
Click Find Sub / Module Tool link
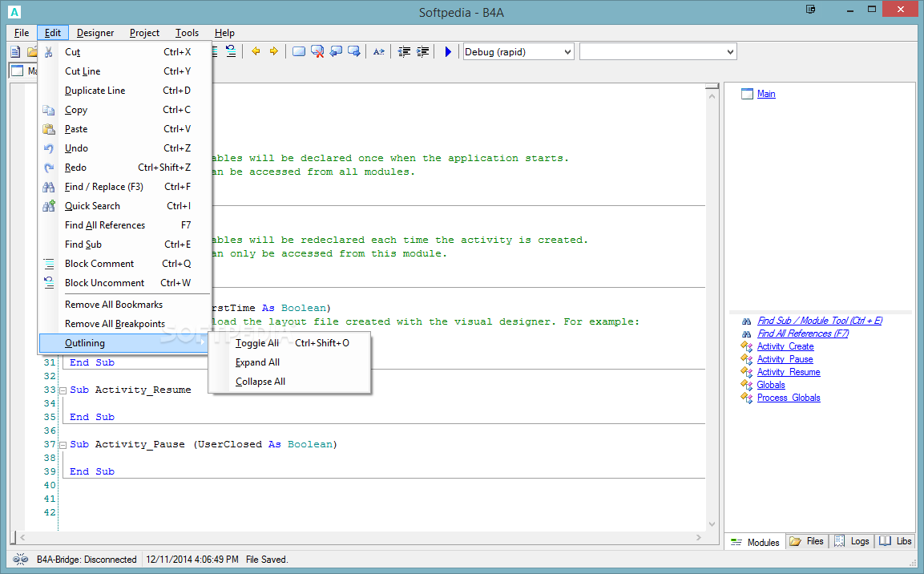[x=820, y=321]
